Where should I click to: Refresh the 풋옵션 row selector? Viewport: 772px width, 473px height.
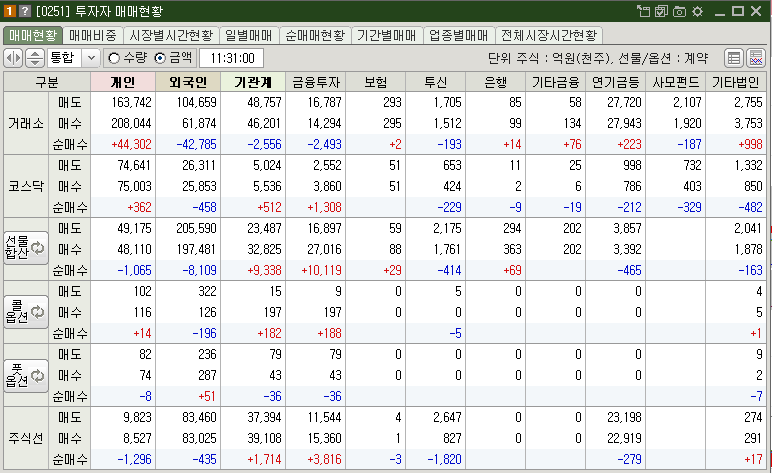(26, 376)
